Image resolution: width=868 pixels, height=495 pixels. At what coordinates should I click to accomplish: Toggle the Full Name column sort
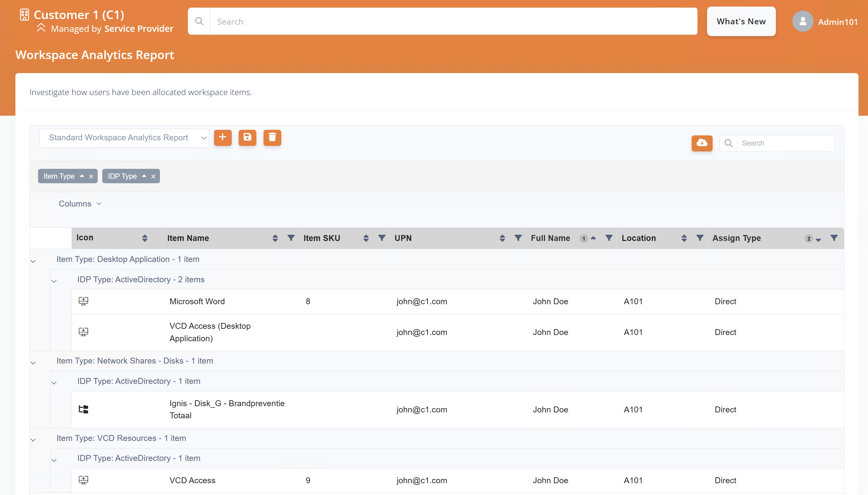(593, 238)
